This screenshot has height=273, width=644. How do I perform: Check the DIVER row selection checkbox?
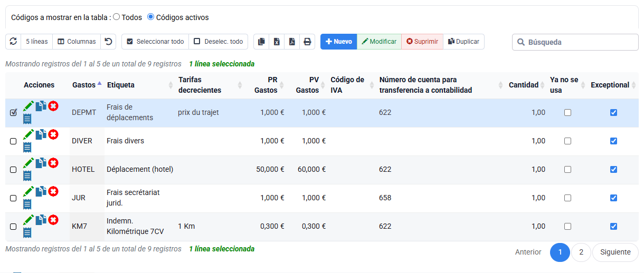14,141
